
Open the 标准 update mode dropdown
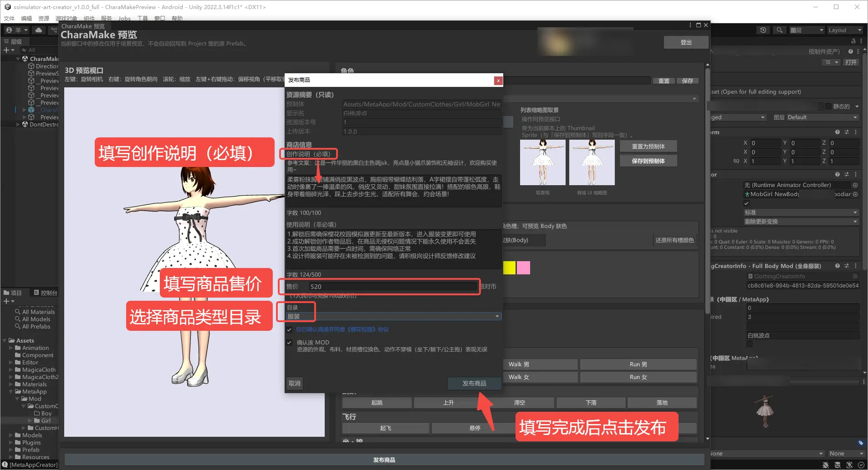pyautogui.click(x=801, y=212)
